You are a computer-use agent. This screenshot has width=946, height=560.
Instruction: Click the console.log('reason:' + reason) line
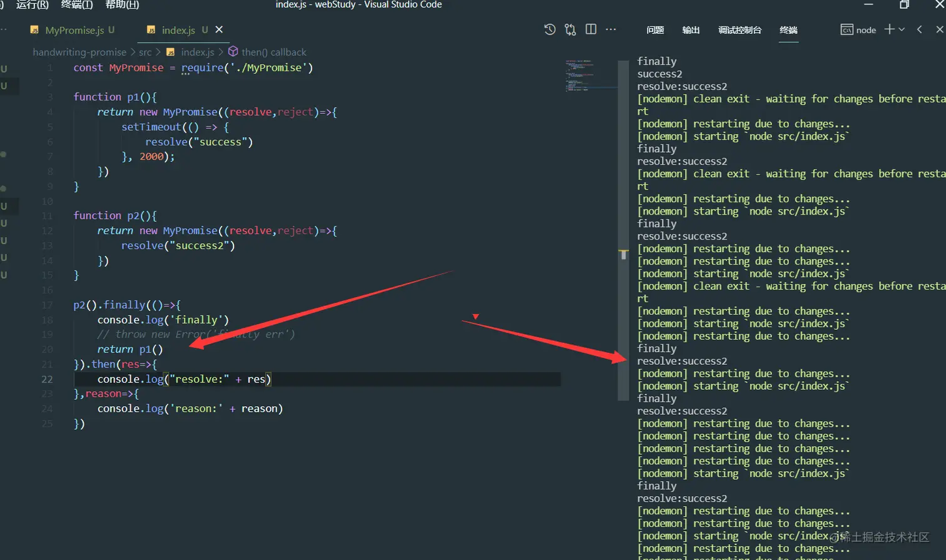point(190,409)
